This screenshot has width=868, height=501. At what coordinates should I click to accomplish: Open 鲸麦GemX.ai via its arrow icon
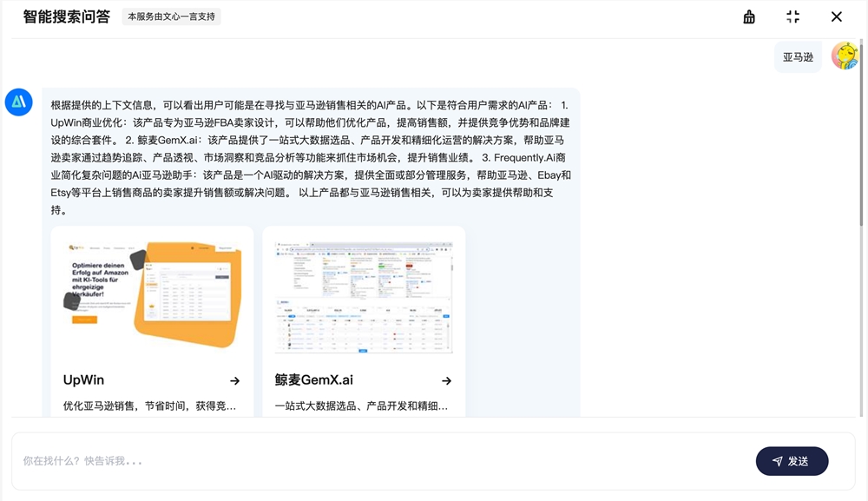[445, 379]
